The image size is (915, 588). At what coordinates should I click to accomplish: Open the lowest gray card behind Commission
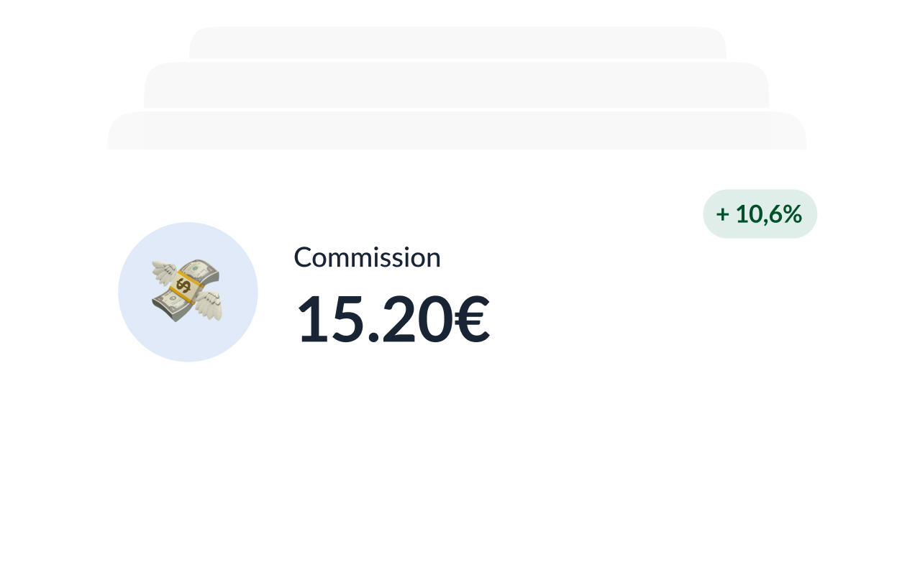[x=457, y=130]
